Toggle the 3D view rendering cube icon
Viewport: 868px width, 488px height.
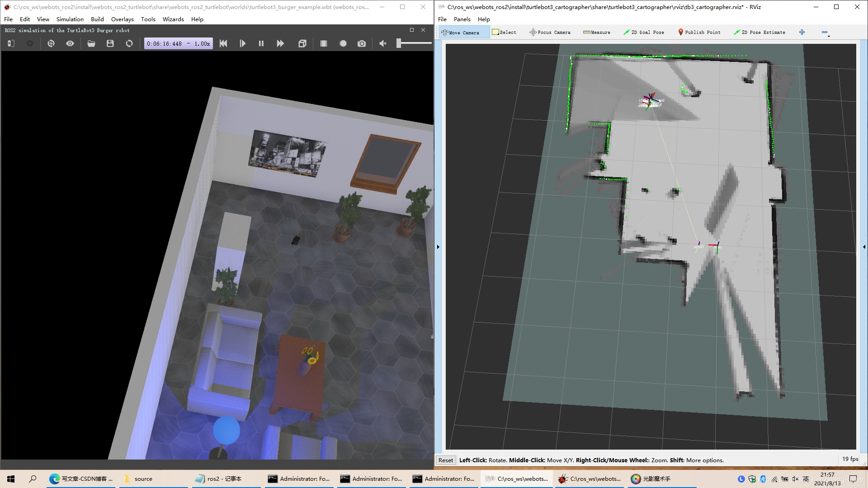[302, 43]
